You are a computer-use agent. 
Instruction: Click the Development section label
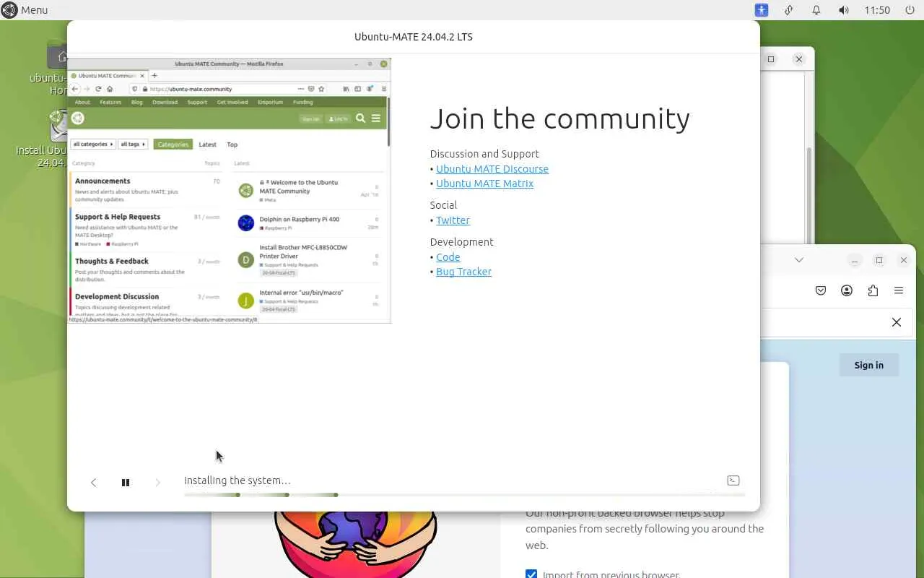(462, 242)
